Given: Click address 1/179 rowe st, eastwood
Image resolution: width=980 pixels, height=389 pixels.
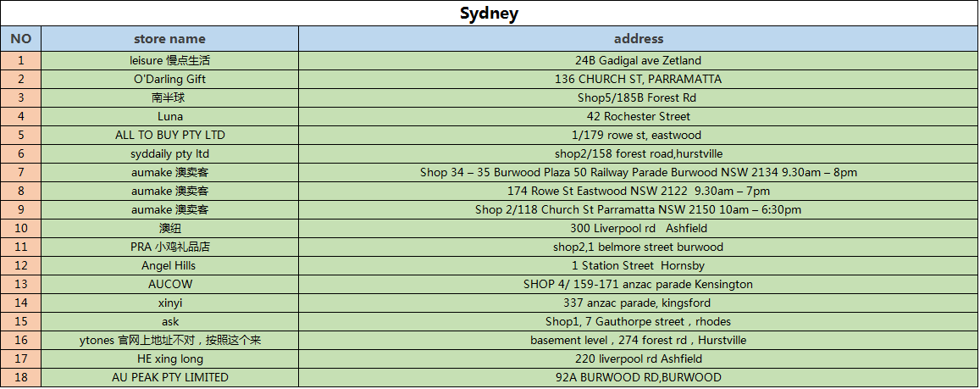Looking at the screenshot, I should coord(638,135).
